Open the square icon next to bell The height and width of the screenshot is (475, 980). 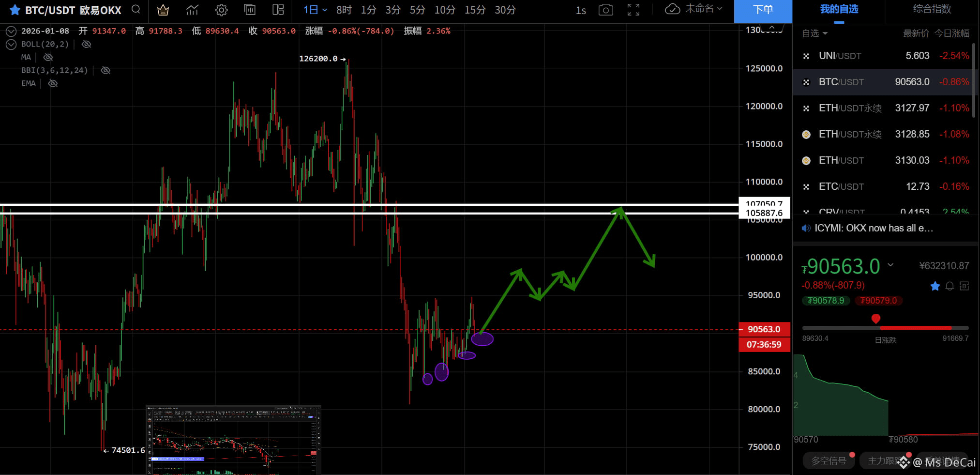(964, 286)
